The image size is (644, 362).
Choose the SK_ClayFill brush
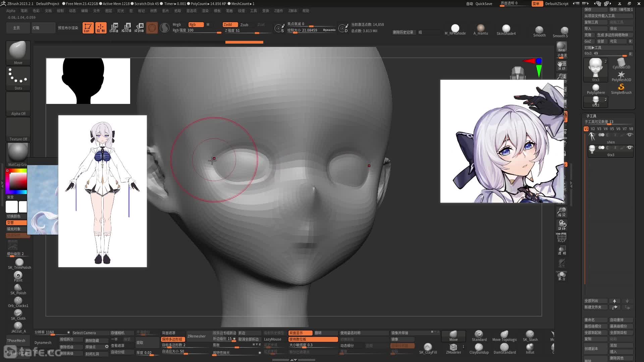(x=428, y=349)
